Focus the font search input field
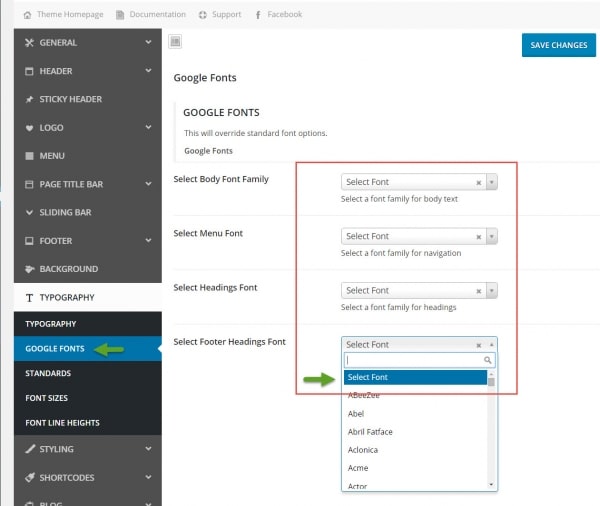Screen dimensions: 600x506 419,360
